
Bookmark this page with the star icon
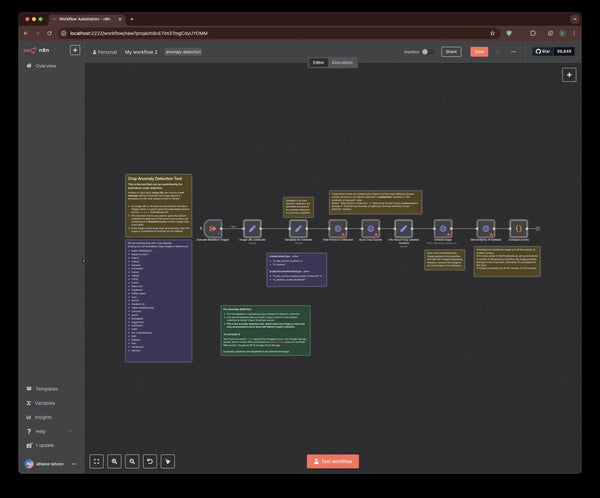492,33
